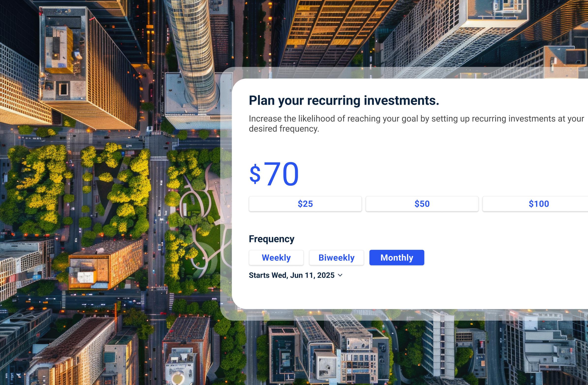Click the 70 amount input field

[282, 174]
